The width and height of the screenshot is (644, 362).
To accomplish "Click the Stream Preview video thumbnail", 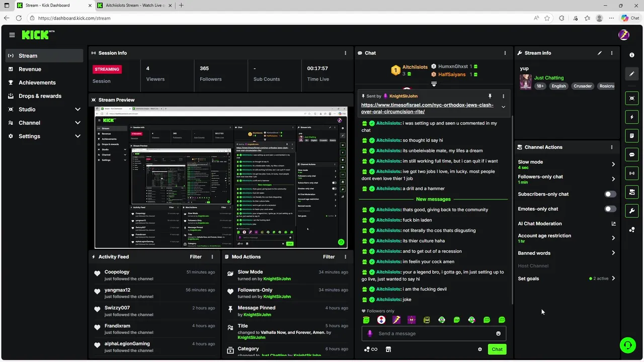I will (x=221, y=177).
